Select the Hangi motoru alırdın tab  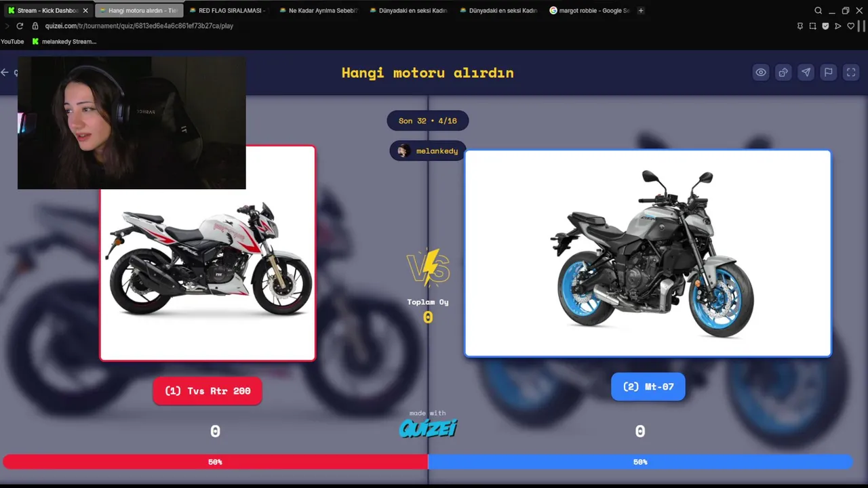(139, 10)
